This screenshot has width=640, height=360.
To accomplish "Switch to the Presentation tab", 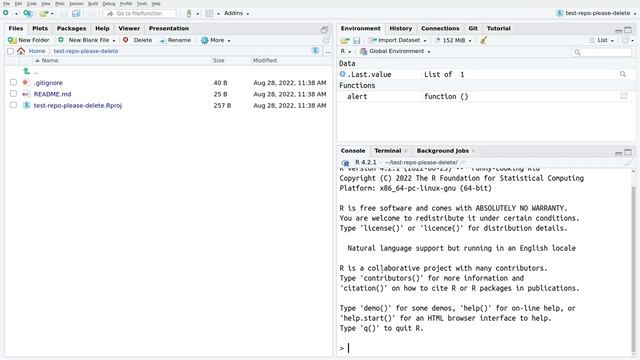I will [169, 28].
